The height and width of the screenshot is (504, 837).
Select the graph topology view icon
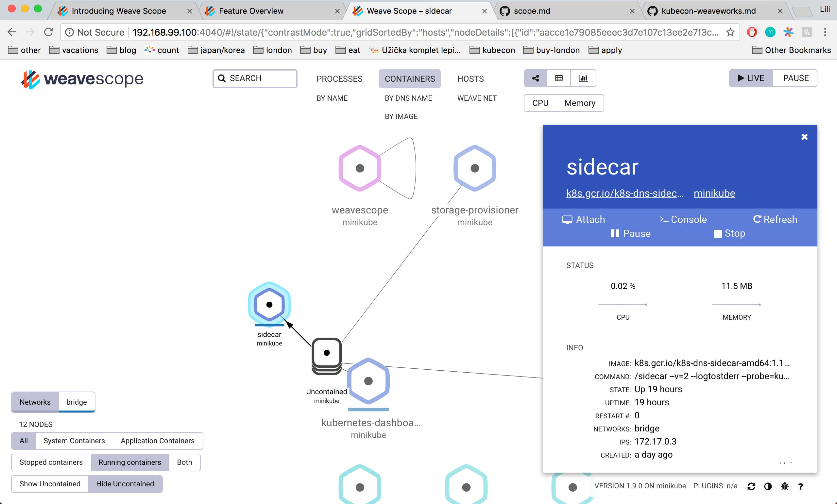[535, 78]
